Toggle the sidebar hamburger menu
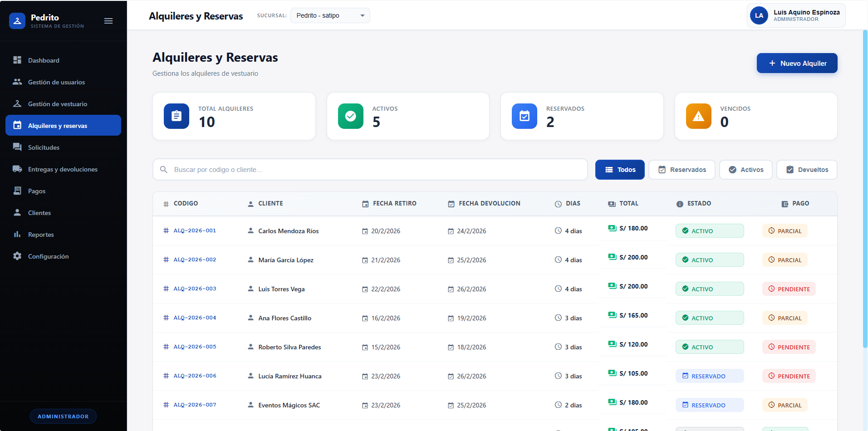The image size is (868, 431). click(108, 21)
